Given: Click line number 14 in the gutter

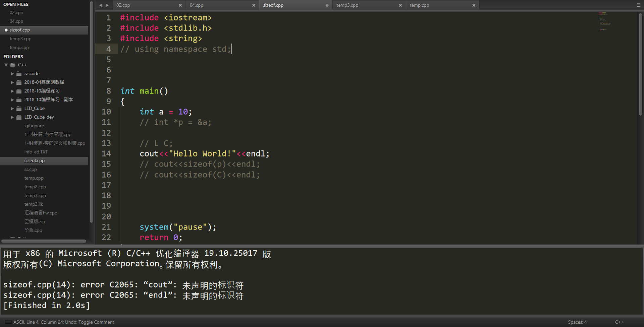Looking at the screenshot, I should coord(106,153).
